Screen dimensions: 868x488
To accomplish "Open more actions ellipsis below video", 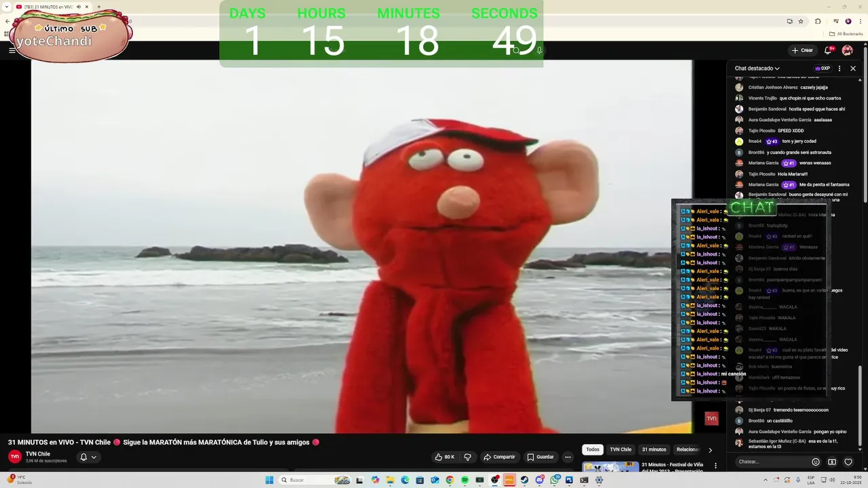I will click(568, 457).
